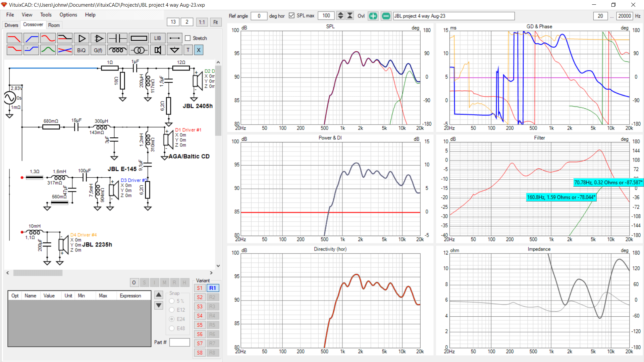Select variant R1
The image size is (644, 362).
[x=213, y=288]
